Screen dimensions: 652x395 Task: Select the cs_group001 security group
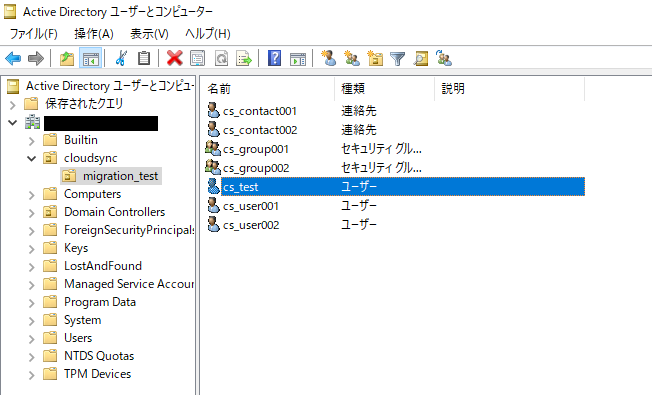[x=255, y=149]
